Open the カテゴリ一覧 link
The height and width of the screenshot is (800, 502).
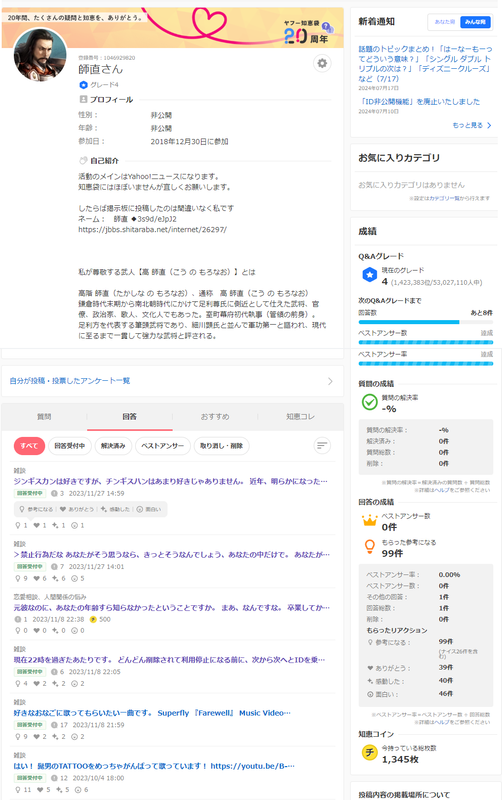(442, 198)
